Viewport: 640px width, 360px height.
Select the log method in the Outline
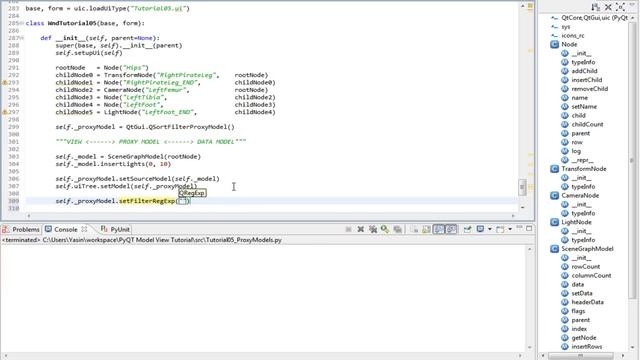point(576,151)
